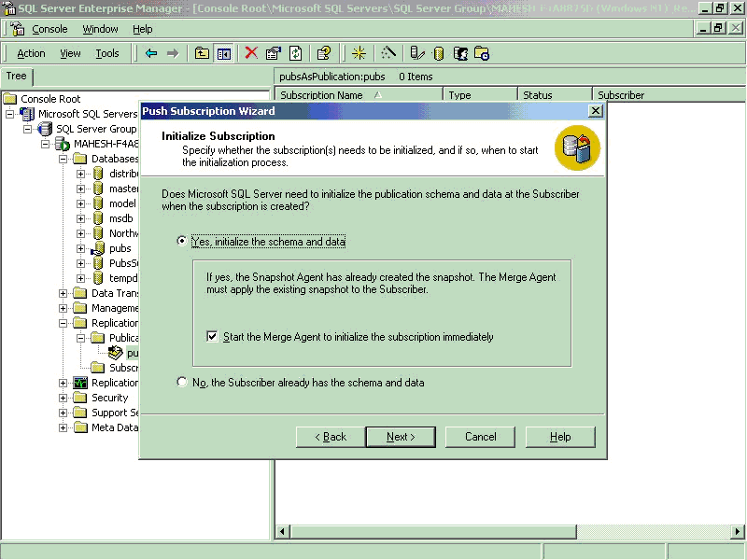Open the View menu
This screenshot has height=560, width=747.
tap(70, 53)
